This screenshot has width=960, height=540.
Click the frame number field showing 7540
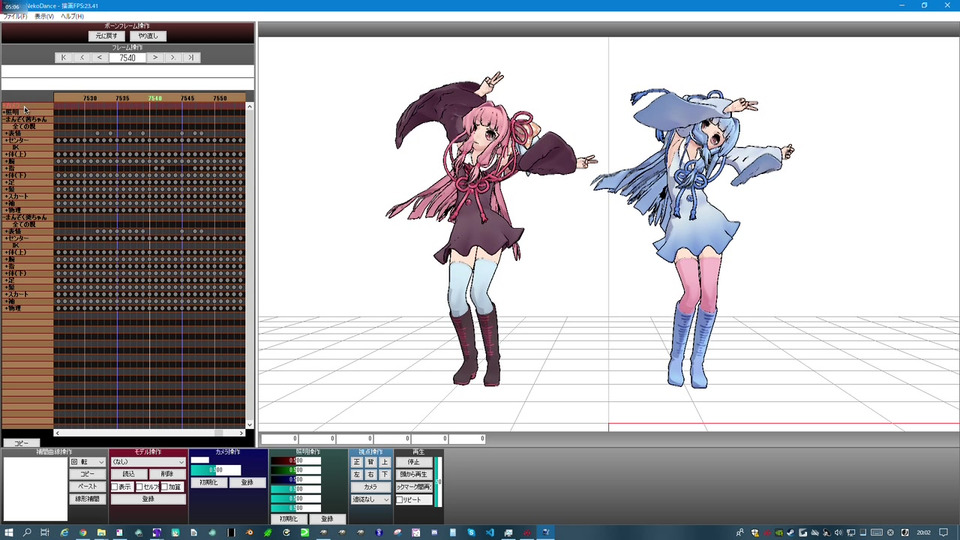(127, 58)
